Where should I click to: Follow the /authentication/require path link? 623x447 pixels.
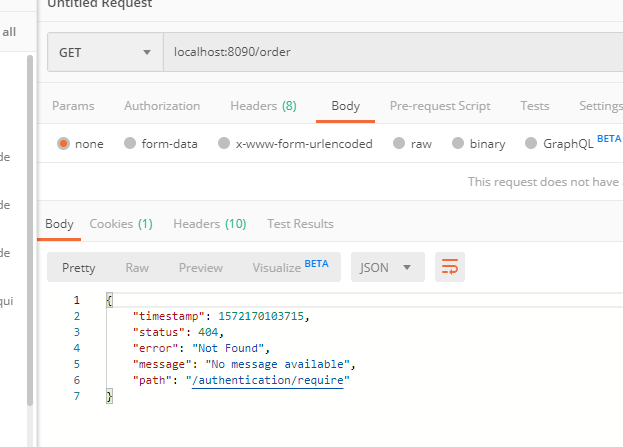267,380
